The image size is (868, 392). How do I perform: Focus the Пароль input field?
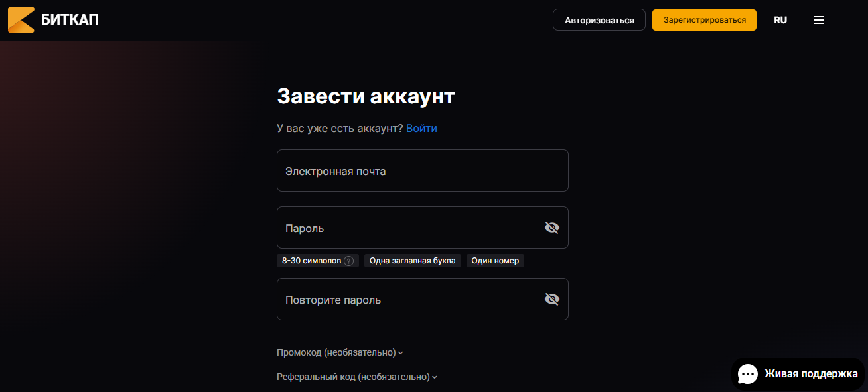pos(422,228)
